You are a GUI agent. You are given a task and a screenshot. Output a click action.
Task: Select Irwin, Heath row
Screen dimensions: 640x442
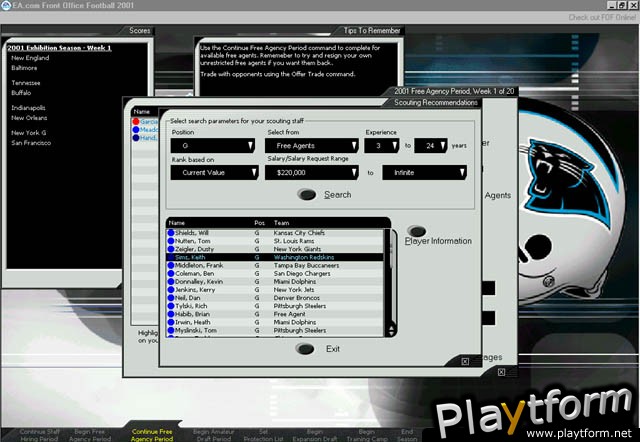(276, 322)
